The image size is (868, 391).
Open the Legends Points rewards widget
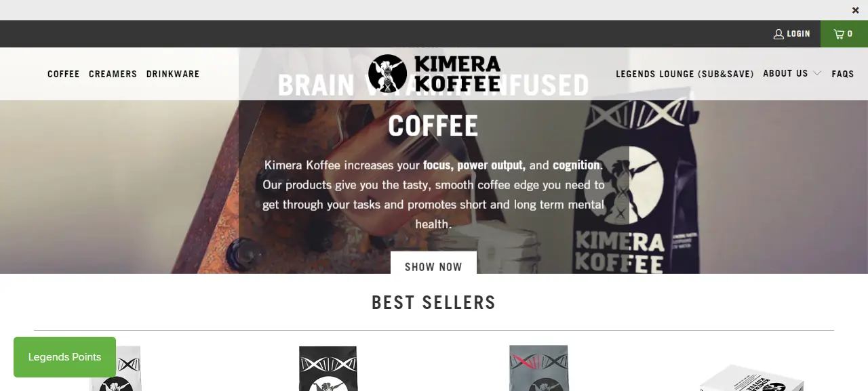click(64, 357)
